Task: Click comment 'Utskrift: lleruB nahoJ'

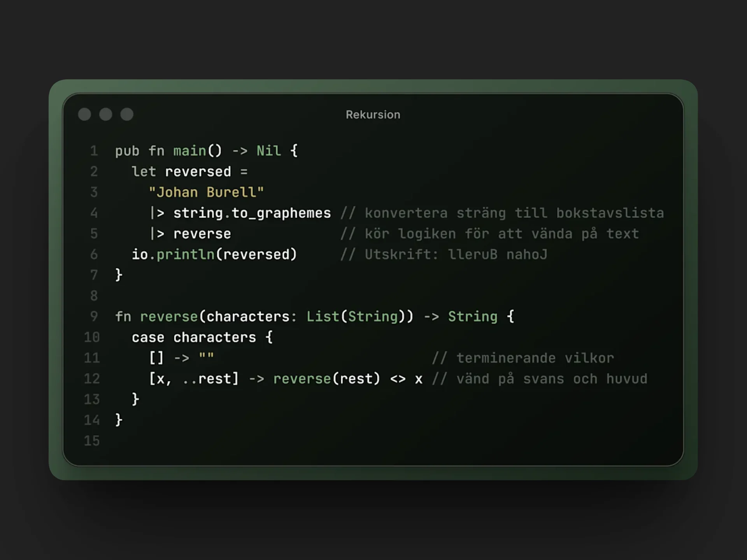Action: [456, 254]
